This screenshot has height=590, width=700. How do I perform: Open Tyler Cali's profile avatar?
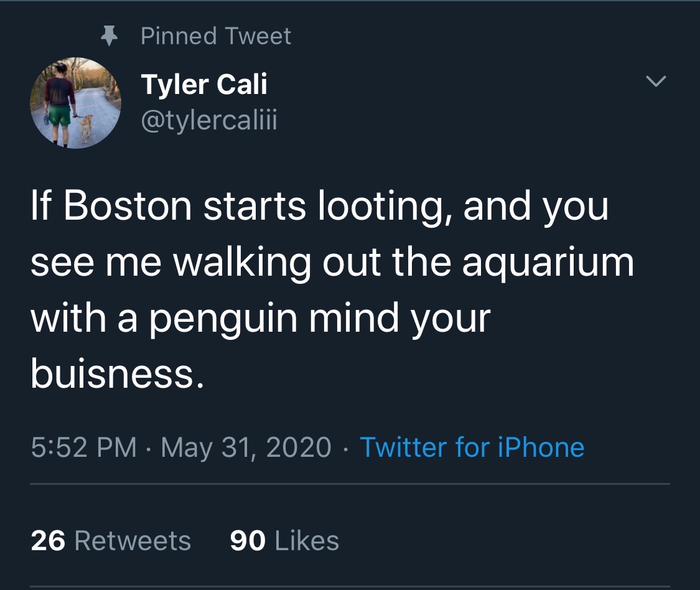pyautogui.click(x=75, y=103)
